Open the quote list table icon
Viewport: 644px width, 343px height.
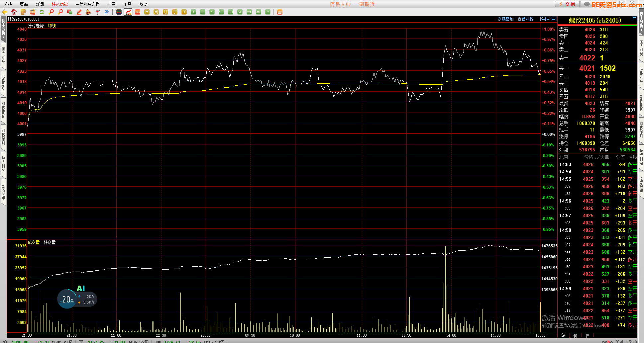(119, 12)
